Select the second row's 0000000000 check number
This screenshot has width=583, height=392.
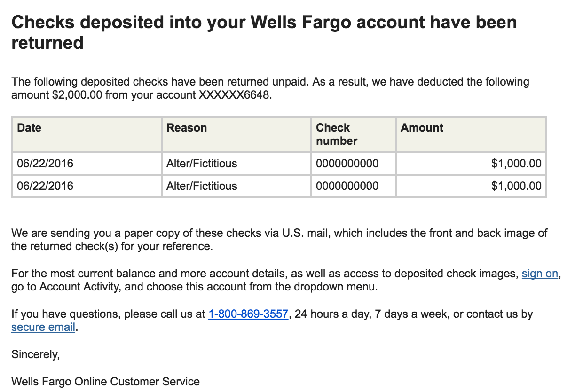347,186
